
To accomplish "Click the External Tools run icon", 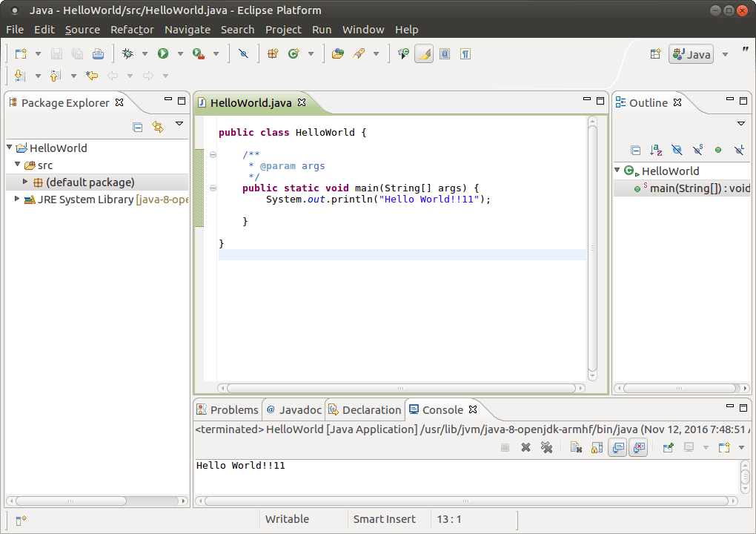I will (x=199, y=53).
